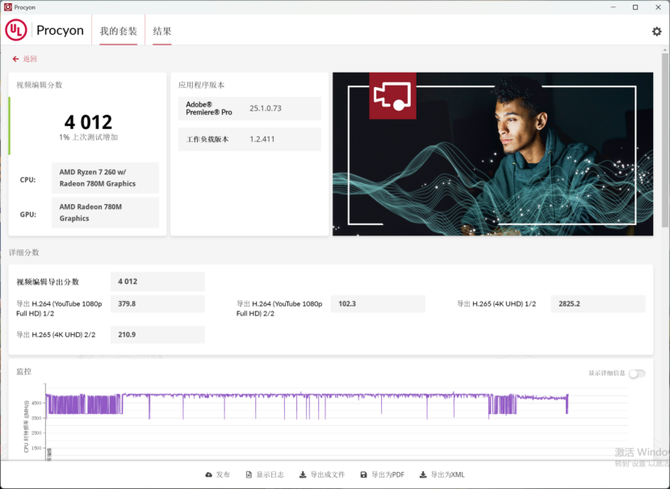Switch to the 结果 tab
The width and height of the screenshot is (670, 489).
click(162, 31)
